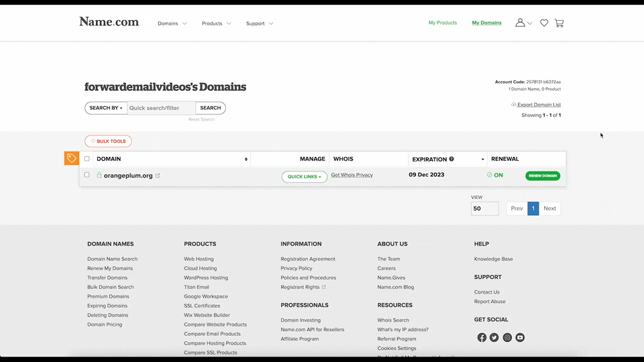Open Privacy Policy footer link
The height and width of the screenshot is (362, 644).
[297, 268]
